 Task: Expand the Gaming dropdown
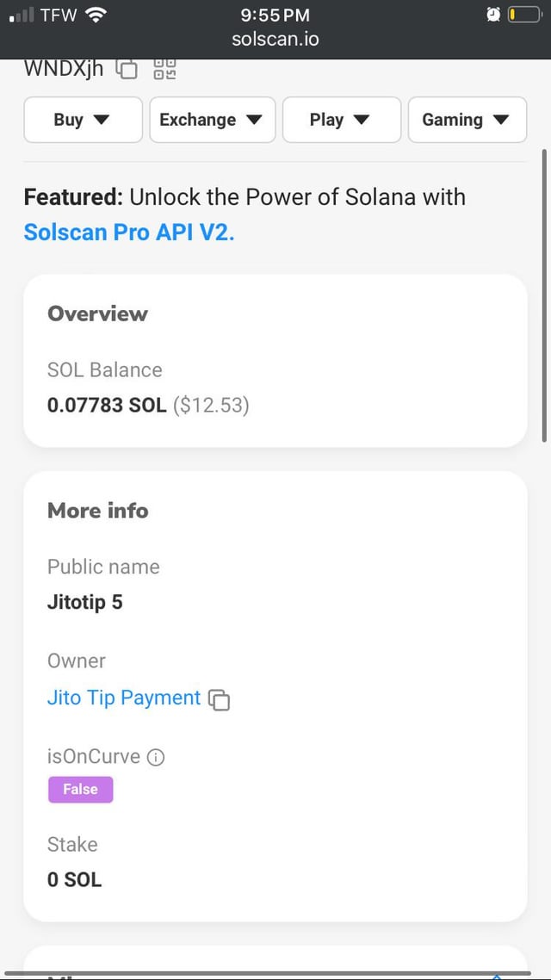(467, 120)
